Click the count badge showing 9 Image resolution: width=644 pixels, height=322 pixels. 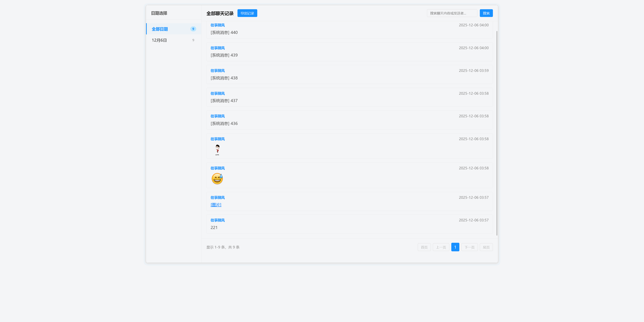click(193, 29)
